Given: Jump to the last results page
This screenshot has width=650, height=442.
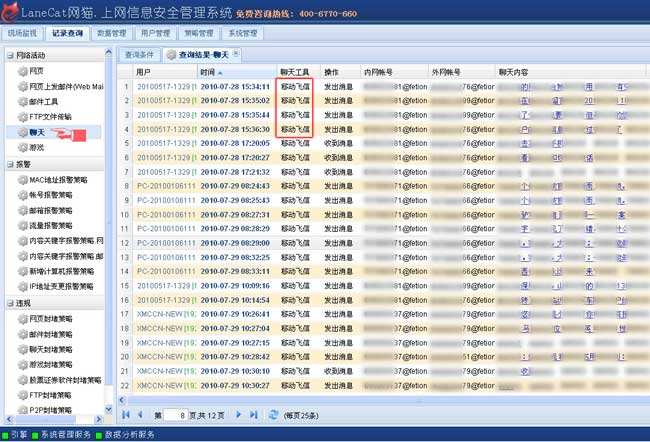Looking at the screenshot, I should [254, 415].
